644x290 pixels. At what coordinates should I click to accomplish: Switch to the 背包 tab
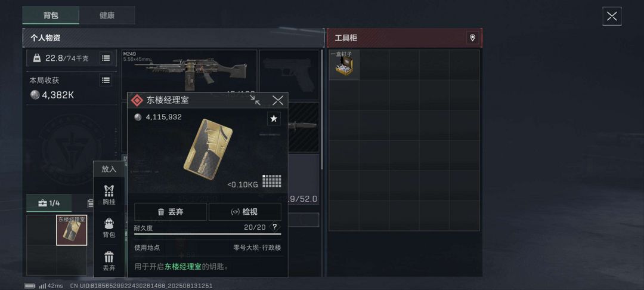51,16
